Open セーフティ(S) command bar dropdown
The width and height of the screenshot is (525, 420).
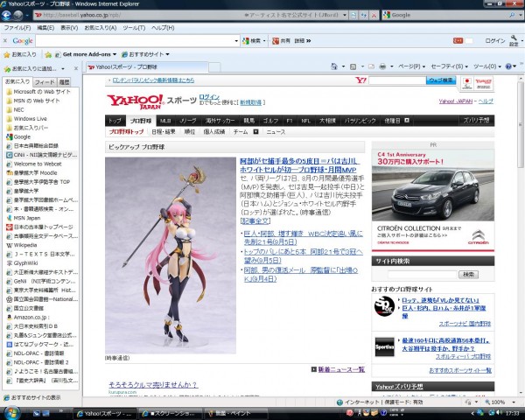tap(450, 66)
